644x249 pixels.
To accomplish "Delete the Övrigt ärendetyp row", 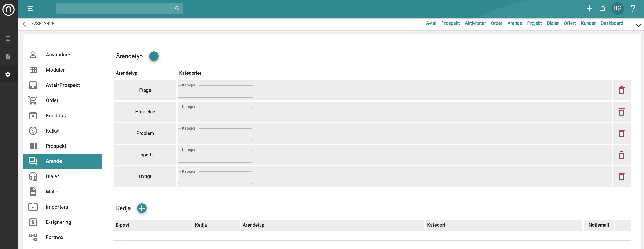I will 622,176.
